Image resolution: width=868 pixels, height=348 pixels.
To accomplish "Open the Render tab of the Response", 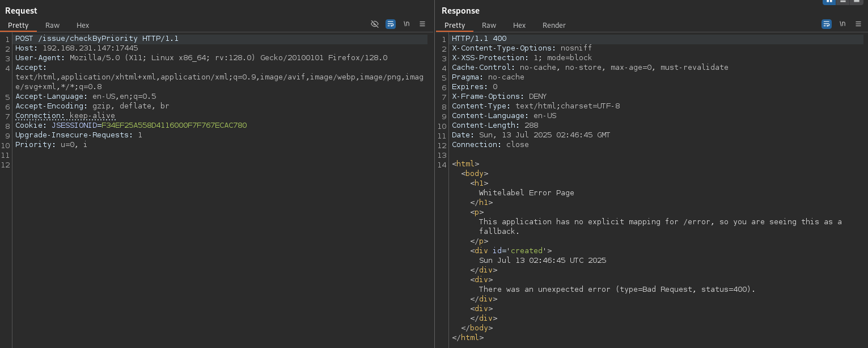I will [x=554, y=25].
